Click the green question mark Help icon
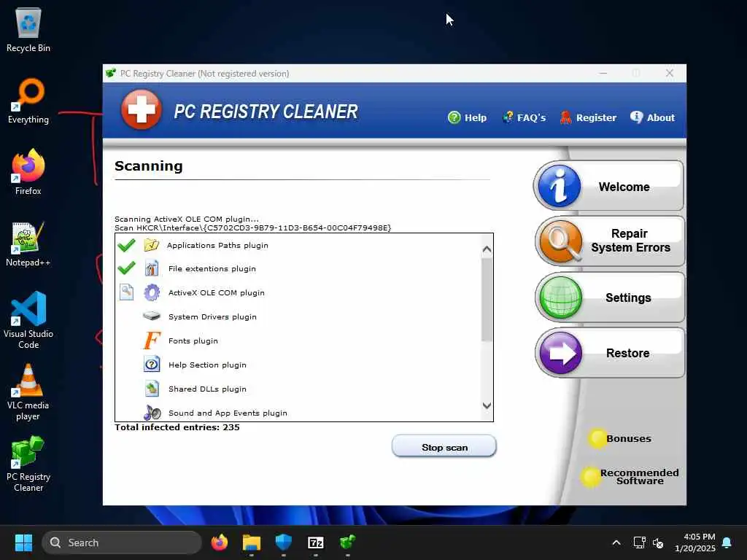Image resolution: width=747 pixels, height=560 pixels. (454, 117)
